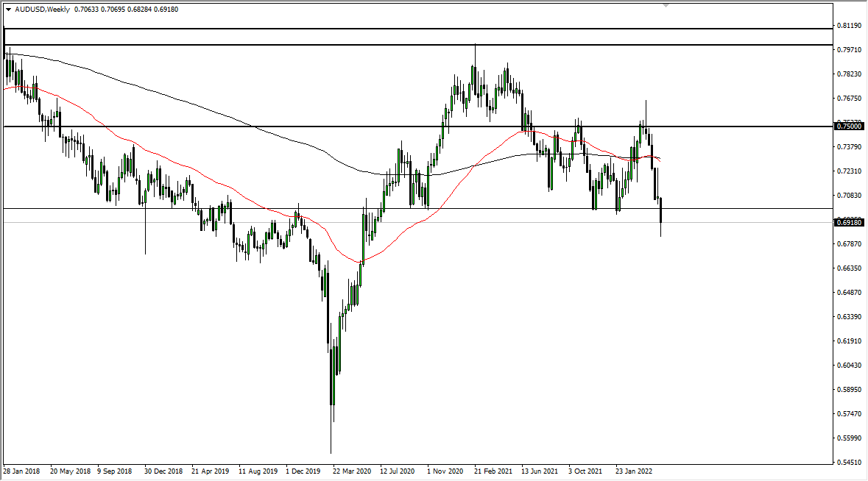
Task: Click the 22 Mar 2020 date label
Action: point(352,471)
